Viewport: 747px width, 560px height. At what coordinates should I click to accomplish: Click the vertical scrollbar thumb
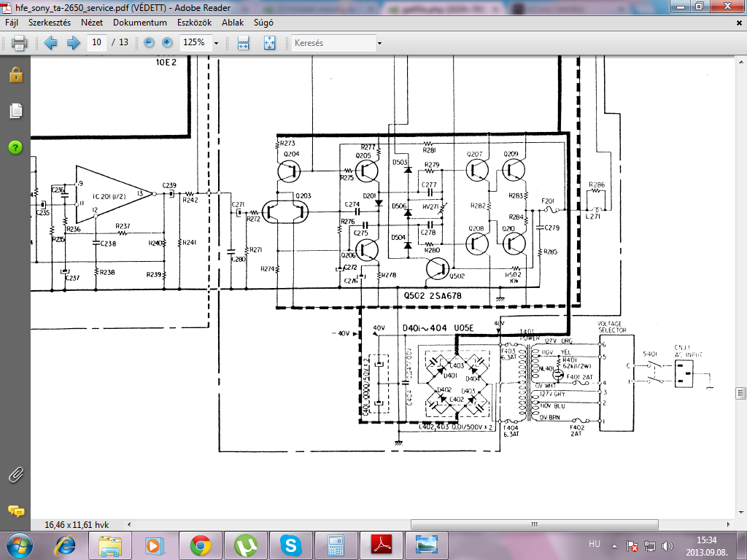click(741, 393)
